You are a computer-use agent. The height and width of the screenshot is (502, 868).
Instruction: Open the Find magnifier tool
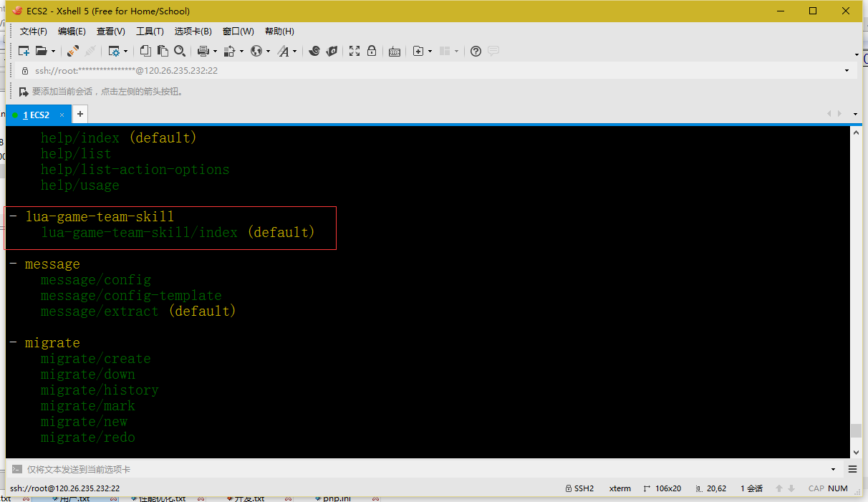pos(180,51)
